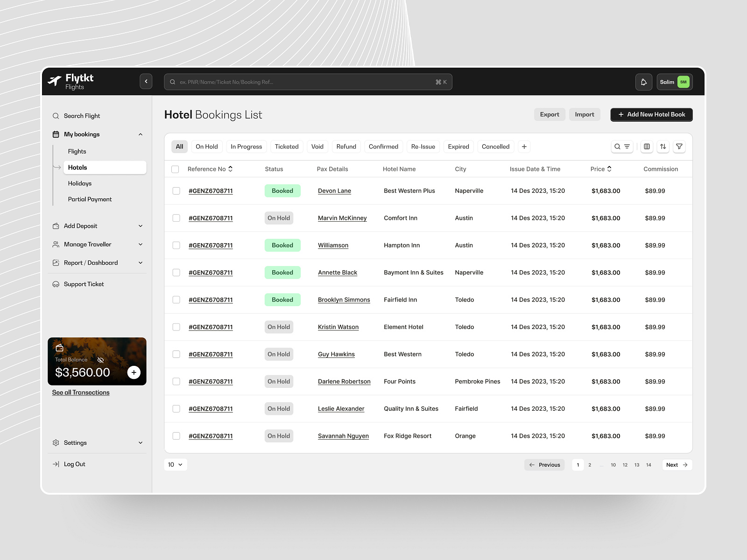Click the global search field in the top bar
Screen dimensions: 747x560
tap(308, 82)
